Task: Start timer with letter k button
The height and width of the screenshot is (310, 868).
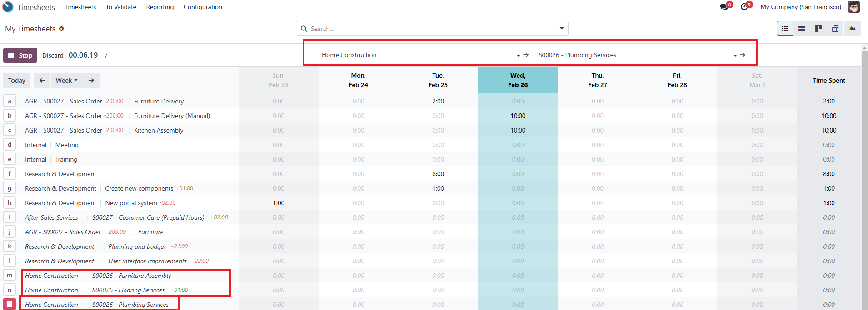Action: (x=10, y=246)
